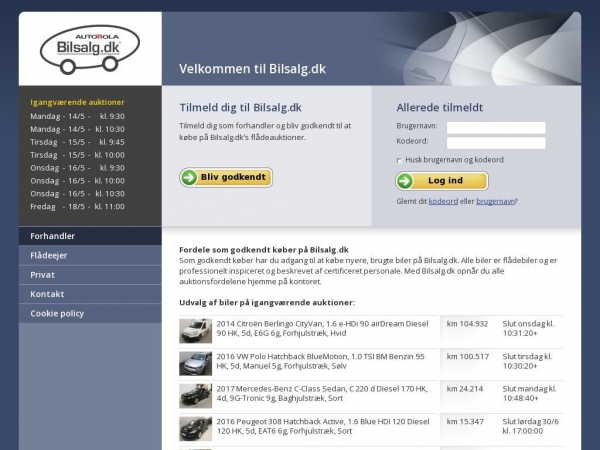Viewport: 600px width, 450px height.
Task: Select auction Fredag 18/5 kl. 11:00
Action: pyautogui.click(x=77, y=207)
